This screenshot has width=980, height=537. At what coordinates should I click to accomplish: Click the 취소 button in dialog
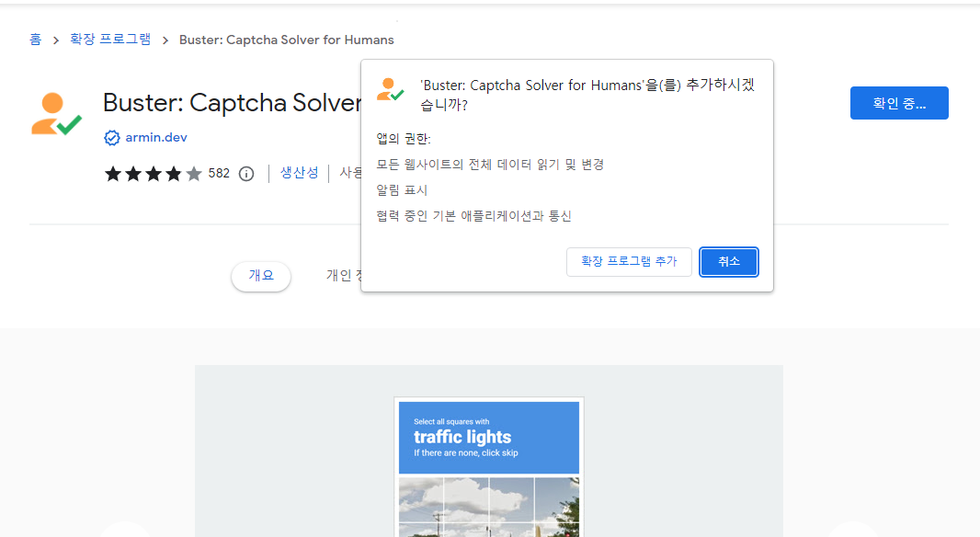pyautogui.click(x=729, y=261)
